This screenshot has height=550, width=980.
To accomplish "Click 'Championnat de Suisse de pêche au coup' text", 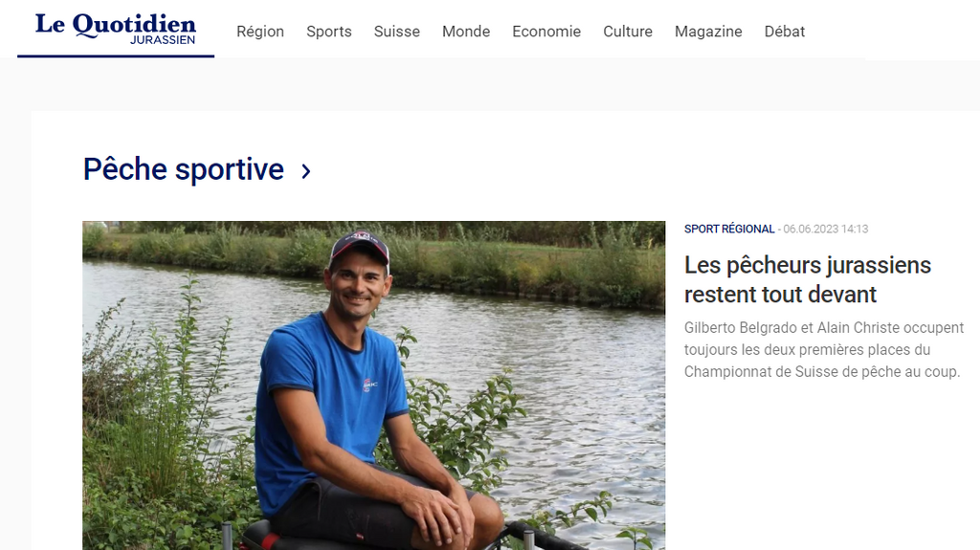I will 821,372.
